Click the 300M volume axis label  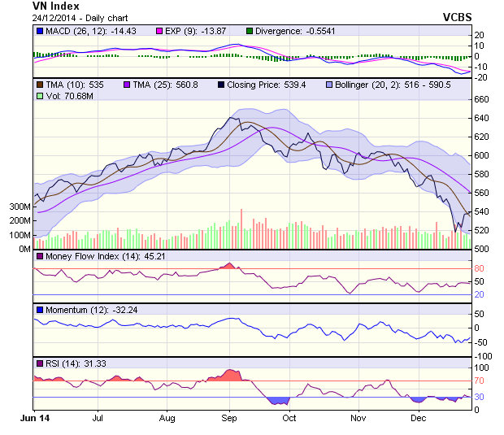pyautogui.click(x=19, y=207)
